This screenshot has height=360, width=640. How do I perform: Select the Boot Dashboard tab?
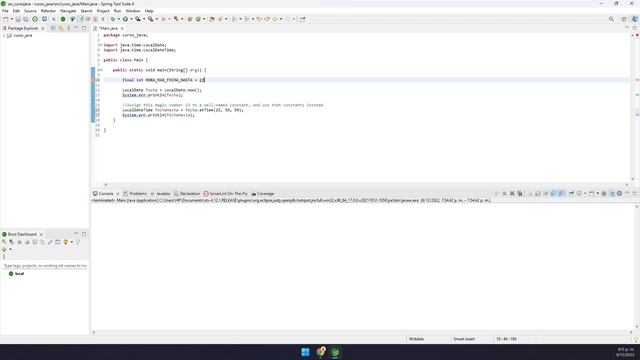[x=22, y=234]
